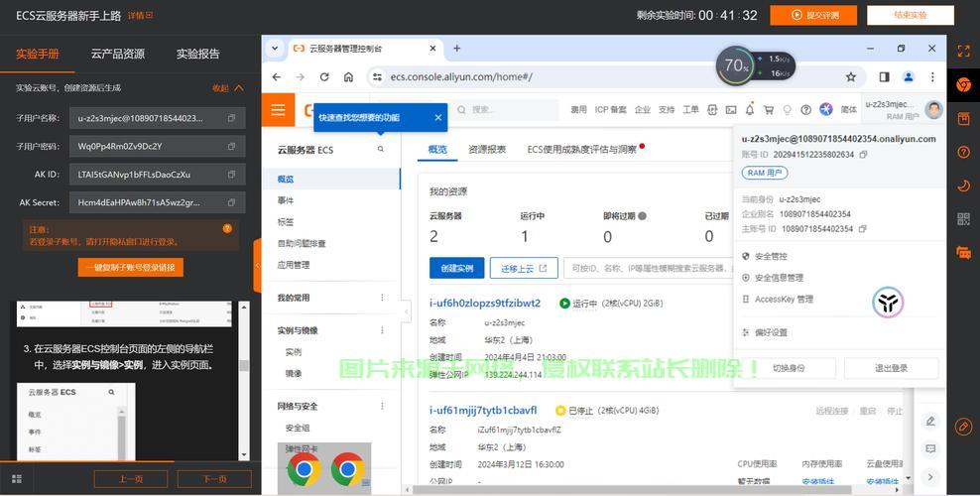Copy the 账号 ID using its copy icon

tap(863, 155)
